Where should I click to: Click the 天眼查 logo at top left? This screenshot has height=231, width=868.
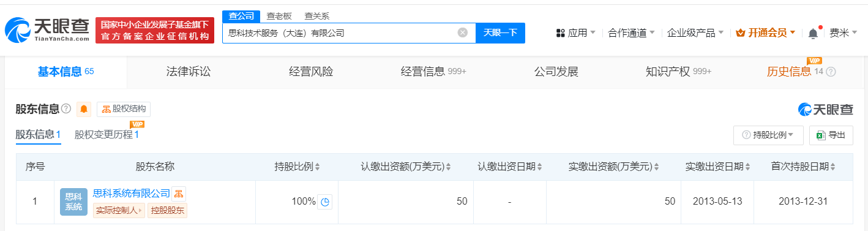click(47, 30)
